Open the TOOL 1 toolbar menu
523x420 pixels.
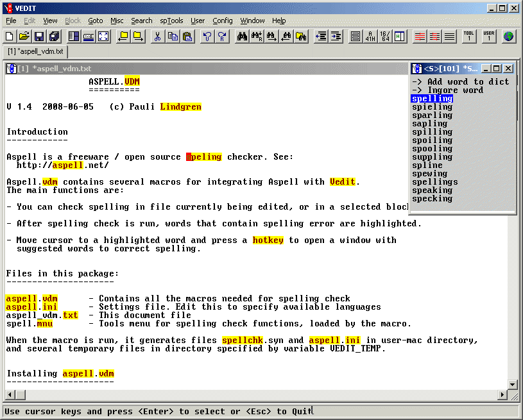[x=468, y=37]
